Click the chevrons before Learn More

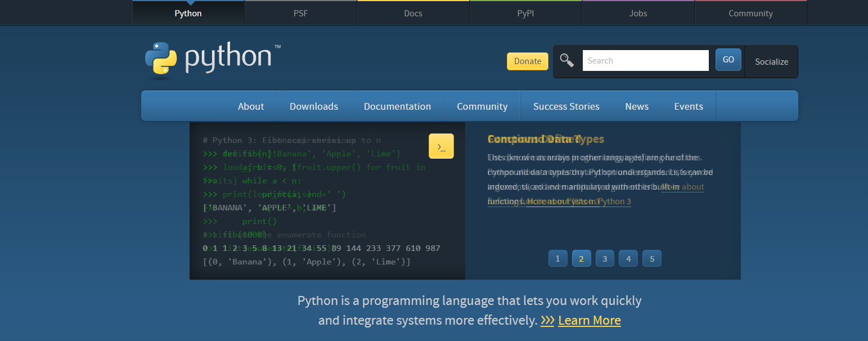pyautogui.click(x=547, y=320)
